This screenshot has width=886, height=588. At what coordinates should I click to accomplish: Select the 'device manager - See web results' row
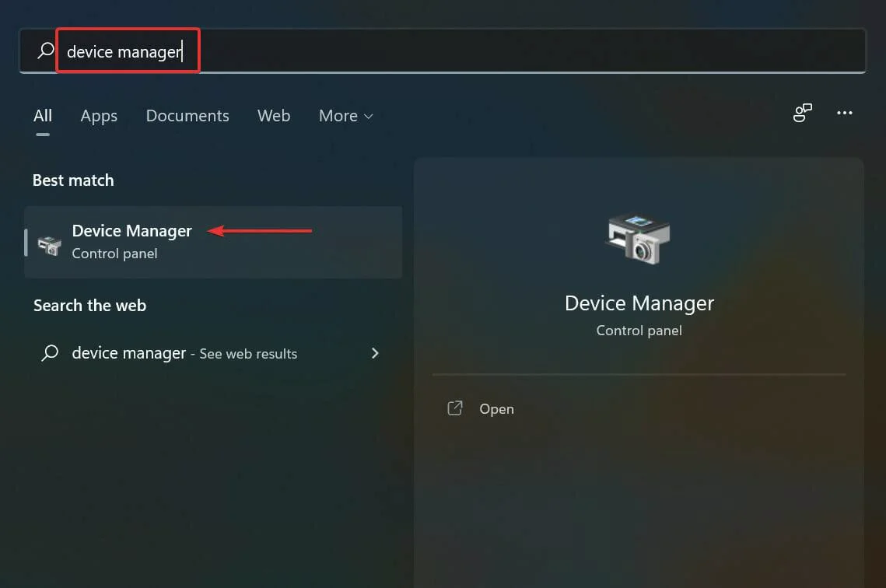point(213,353)
